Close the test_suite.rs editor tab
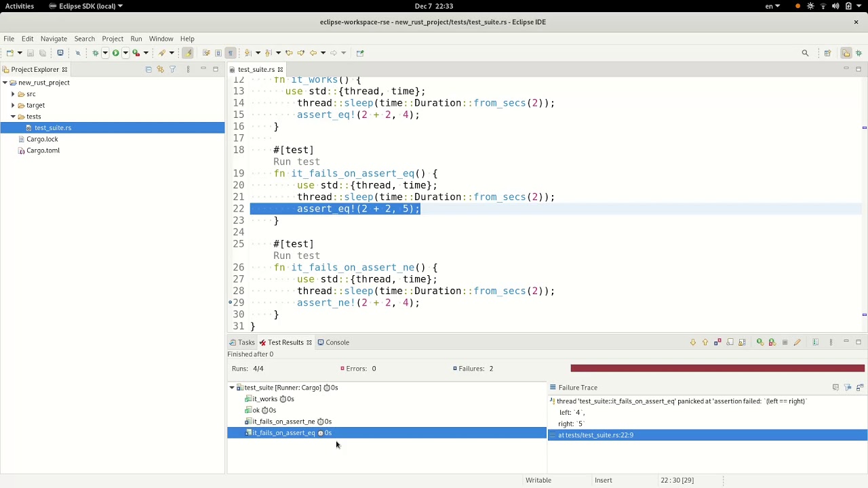This screenshot has height=488, width=868. tap(280, 69)
